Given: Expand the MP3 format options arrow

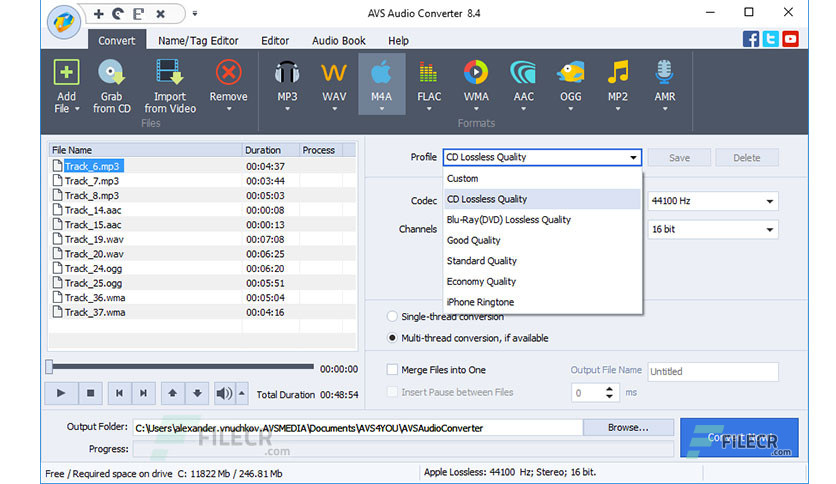Looking at the screenshot, I should tap(287, 109).
